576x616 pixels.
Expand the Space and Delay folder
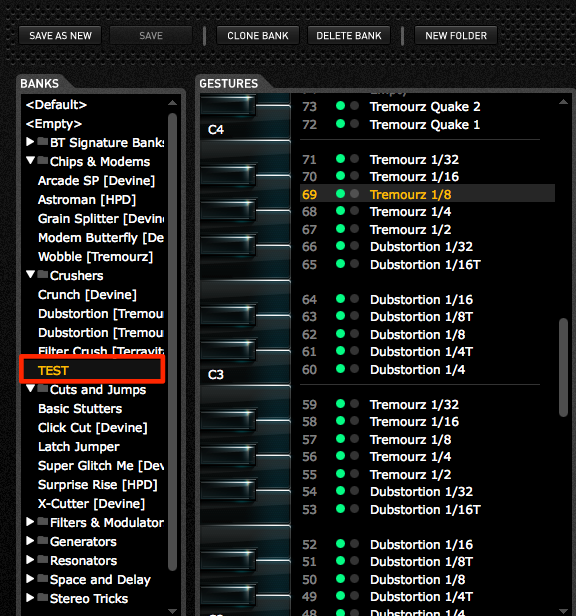(30, 579)
